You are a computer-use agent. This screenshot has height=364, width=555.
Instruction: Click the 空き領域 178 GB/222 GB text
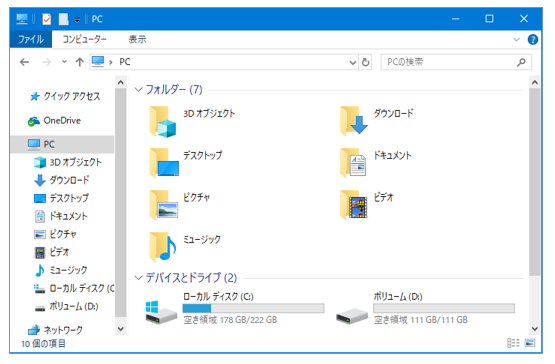(x=230, y=320)
